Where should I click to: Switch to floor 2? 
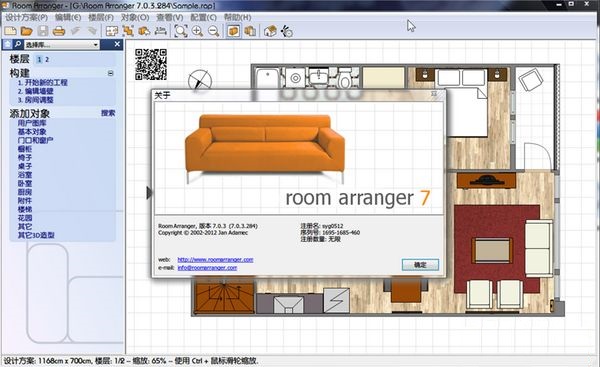pos(47,59)
